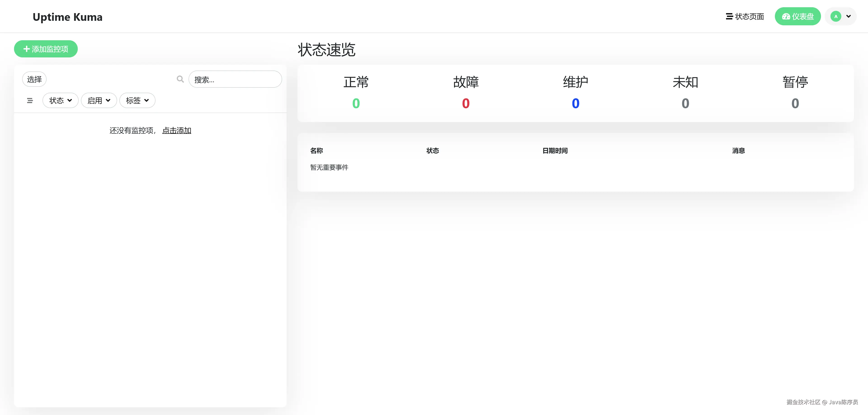Open the 状态 filter dropdown
Viewport: 868px width, 415px height.
pos(60,100)
